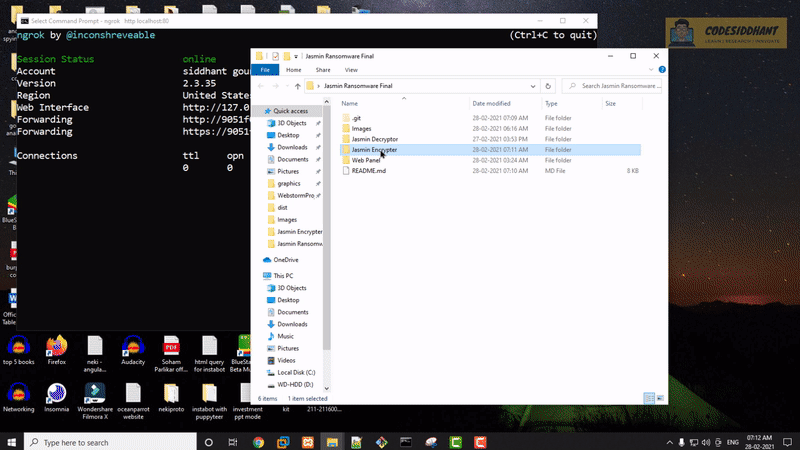
Task: Open the notification center icon
Action: (x=788, y=442)
